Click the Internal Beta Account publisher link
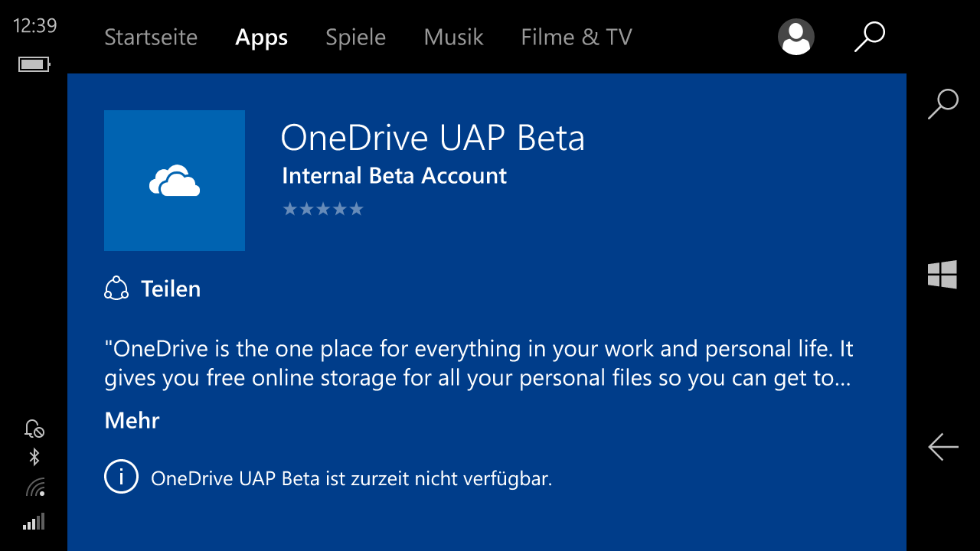 point(394,176)
